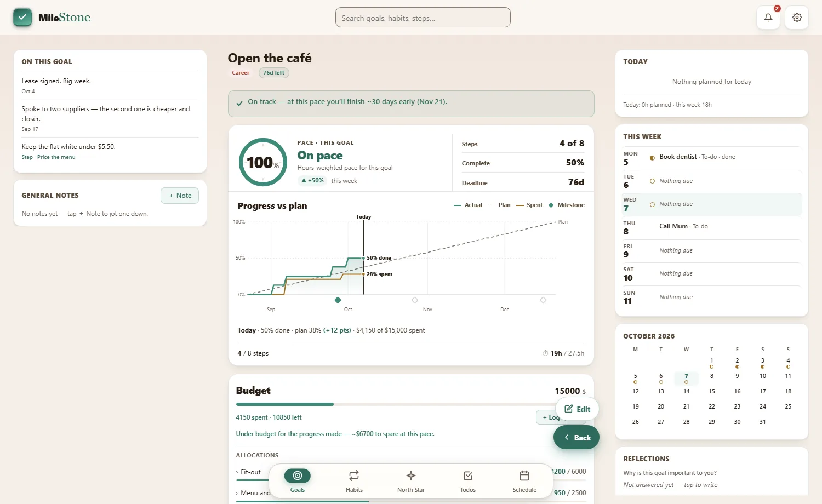Open the Lease signed. Big week. note

pos(110,85)
